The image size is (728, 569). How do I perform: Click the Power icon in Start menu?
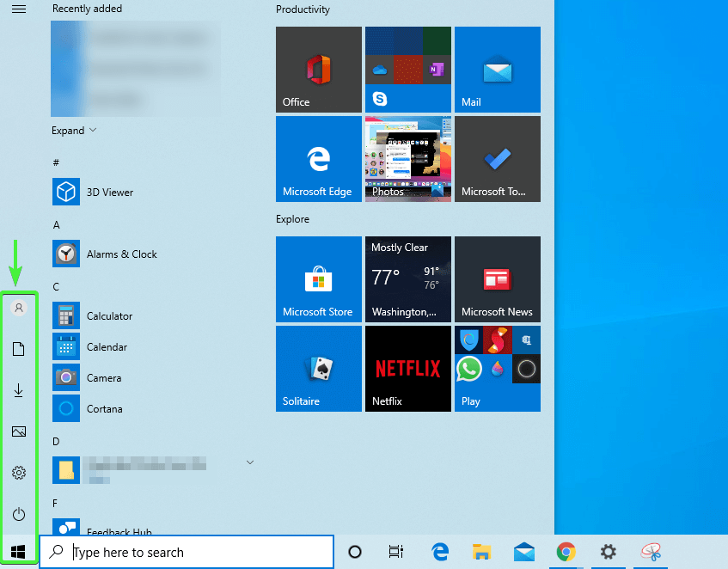tap(19, 514)
